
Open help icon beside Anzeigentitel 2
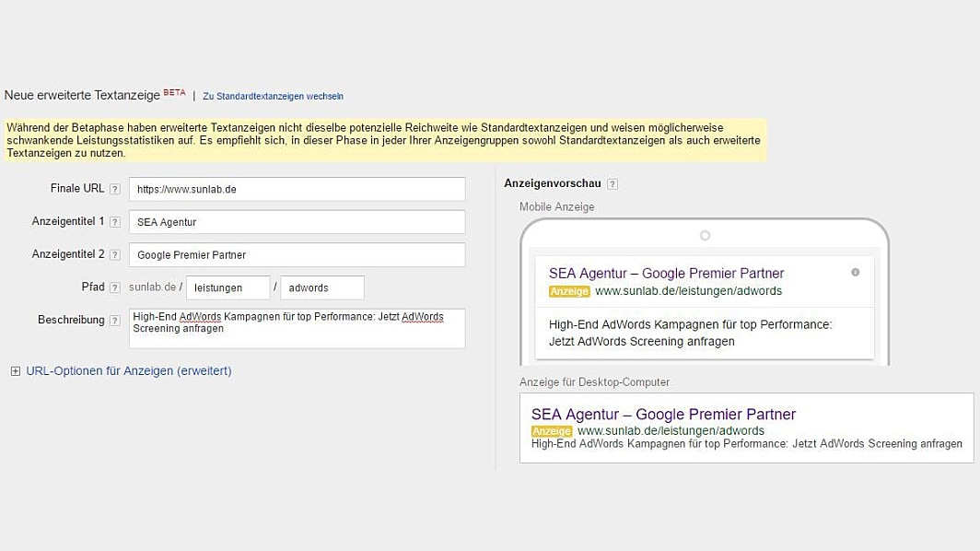pos(115,254)
